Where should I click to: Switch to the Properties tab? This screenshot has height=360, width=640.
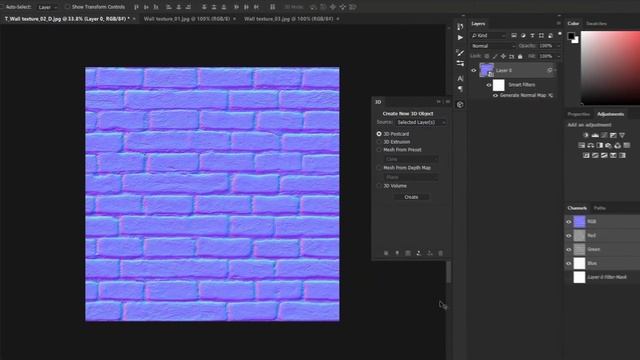[578, 114]
